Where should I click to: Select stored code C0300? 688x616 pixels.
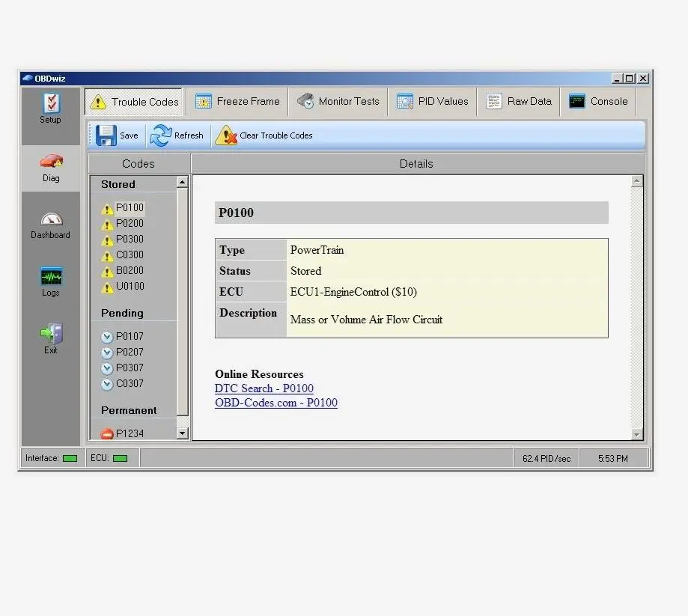point(130,254)
